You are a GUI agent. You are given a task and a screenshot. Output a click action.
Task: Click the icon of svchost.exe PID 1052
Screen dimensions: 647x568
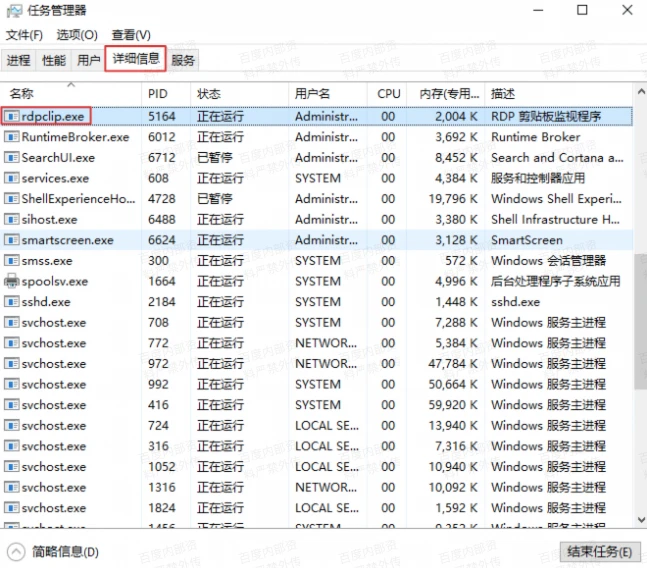pos(12,467)
